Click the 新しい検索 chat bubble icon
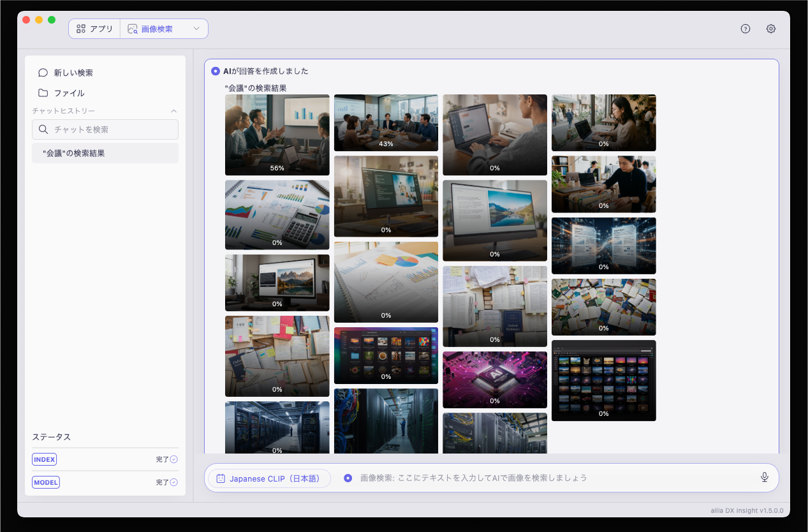 [43, 73]
